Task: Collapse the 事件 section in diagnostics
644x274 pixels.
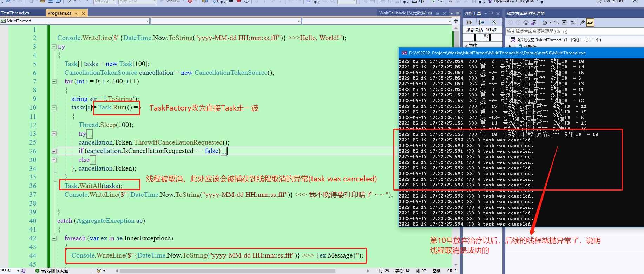Action: 466,45
